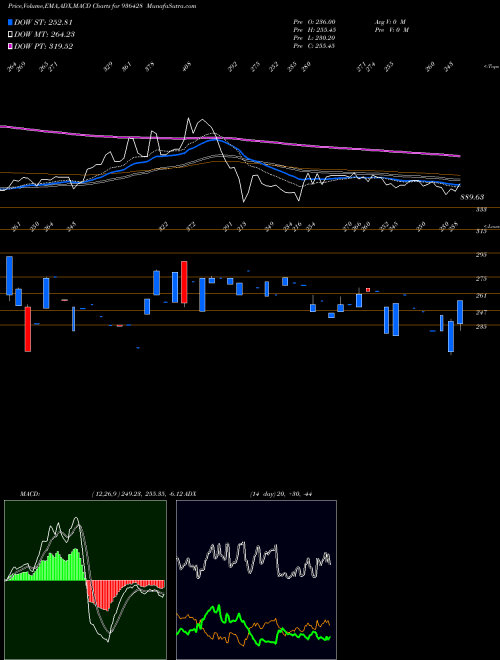Screen dimensions: 500x660
Task: Click the price axis label 295
Action: coord(481,255)
